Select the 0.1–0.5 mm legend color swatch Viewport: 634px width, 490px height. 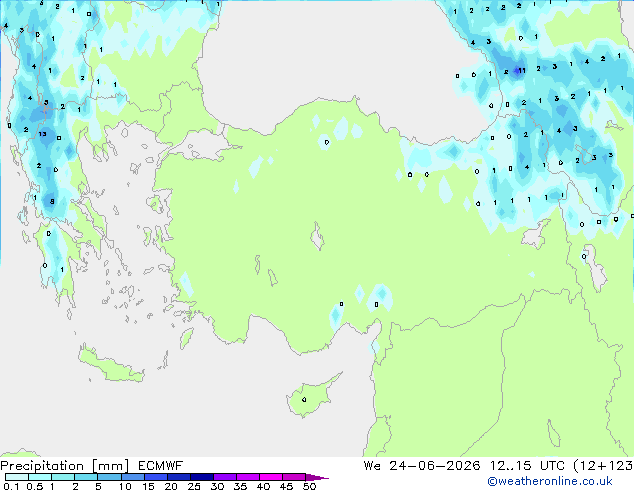[x=17, y=477]
